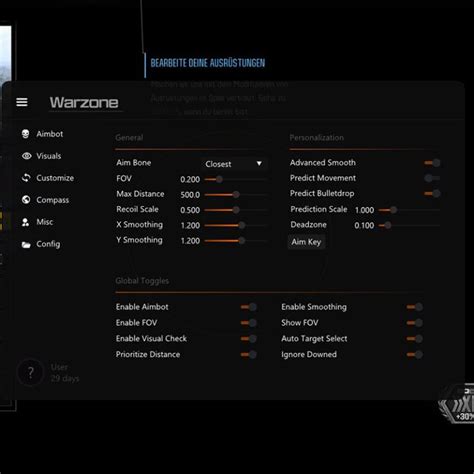Adjust the FOV slider
Image resolution: width=474 pixels, height=474 pixels.
tap(235, 179)
